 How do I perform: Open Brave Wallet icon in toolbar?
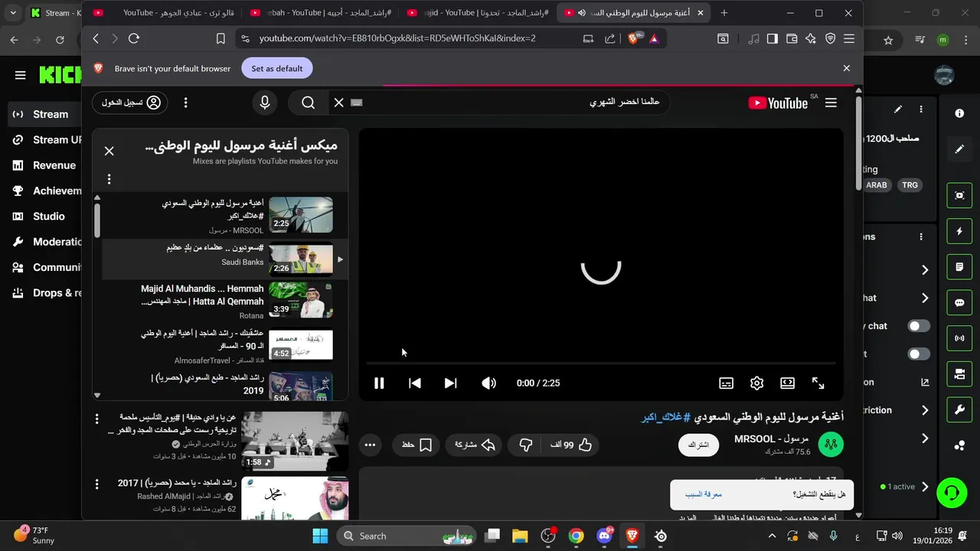[792, 38]
